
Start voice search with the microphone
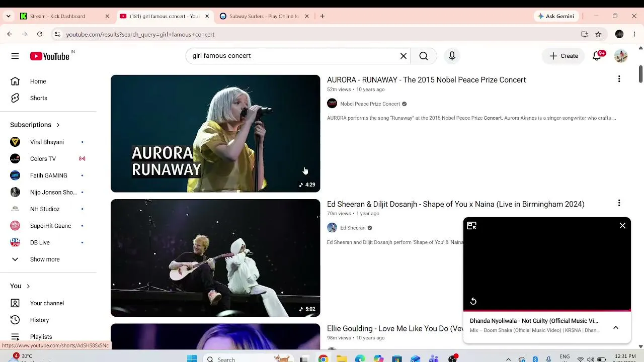(452, 56)
